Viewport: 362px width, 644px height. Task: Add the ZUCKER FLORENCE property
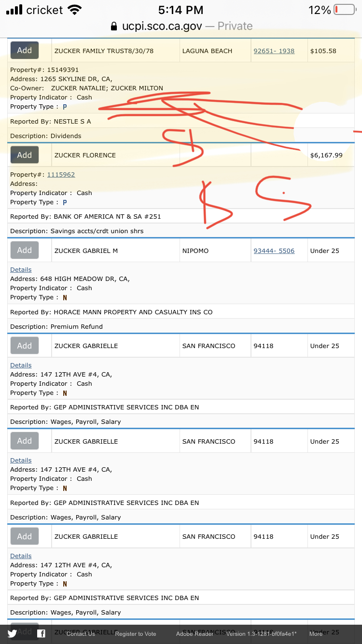[25, 155]
